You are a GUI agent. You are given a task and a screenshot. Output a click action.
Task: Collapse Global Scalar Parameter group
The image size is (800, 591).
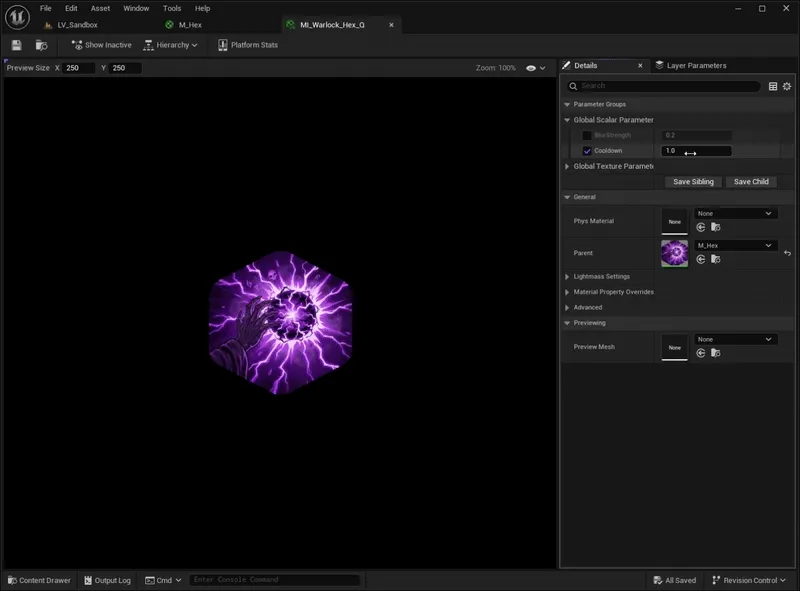tap(567, 120)
